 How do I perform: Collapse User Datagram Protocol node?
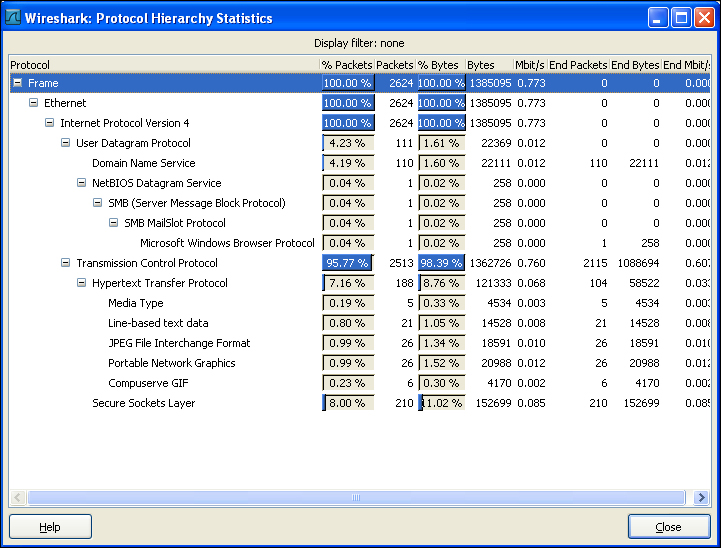pyautogui.click(x=66, y=143)
